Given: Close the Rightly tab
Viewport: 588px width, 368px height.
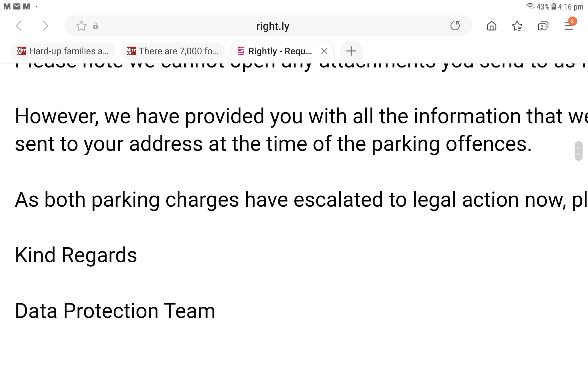Looking at the screenshot, I should coord(324,51).
